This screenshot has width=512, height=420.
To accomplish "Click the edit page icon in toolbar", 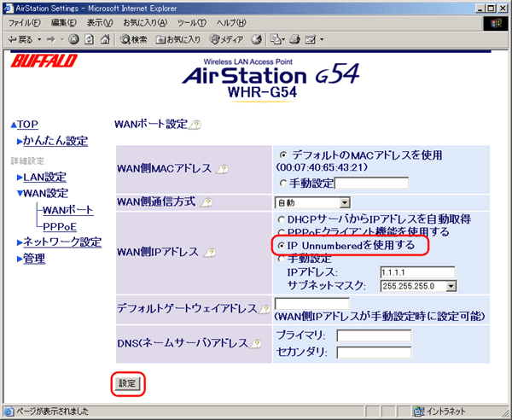I will tap(311, 40).
